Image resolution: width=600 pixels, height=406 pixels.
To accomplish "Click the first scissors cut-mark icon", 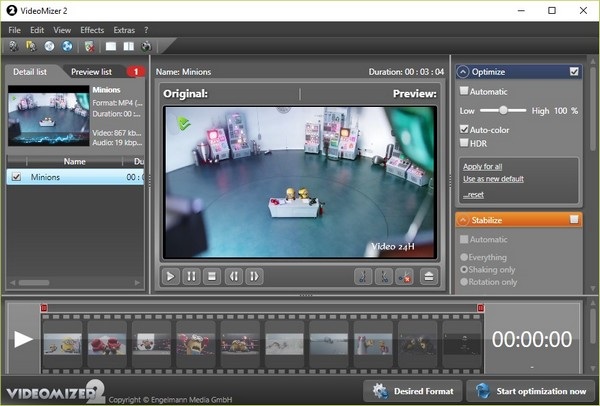I will tap(363, 276).
